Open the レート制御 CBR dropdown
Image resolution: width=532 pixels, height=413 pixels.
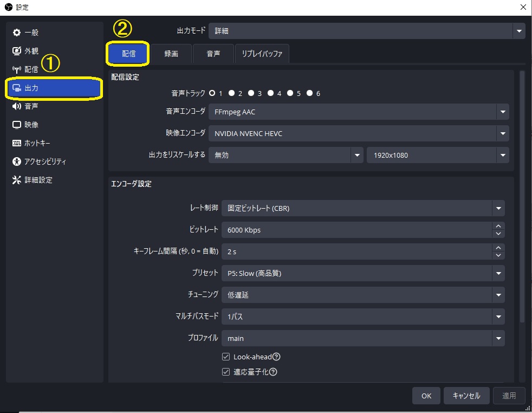click(x=362, y=208)
